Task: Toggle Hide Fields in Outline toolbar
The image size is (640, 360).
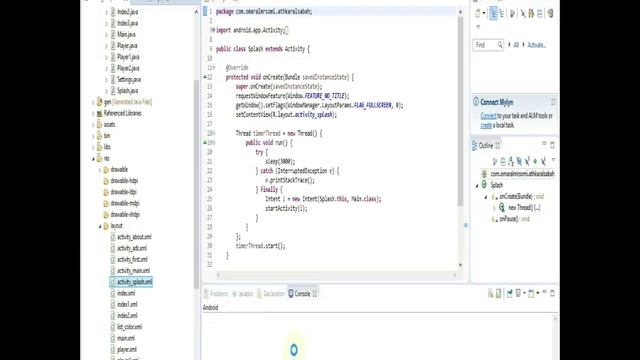Action: click(519, 162)
